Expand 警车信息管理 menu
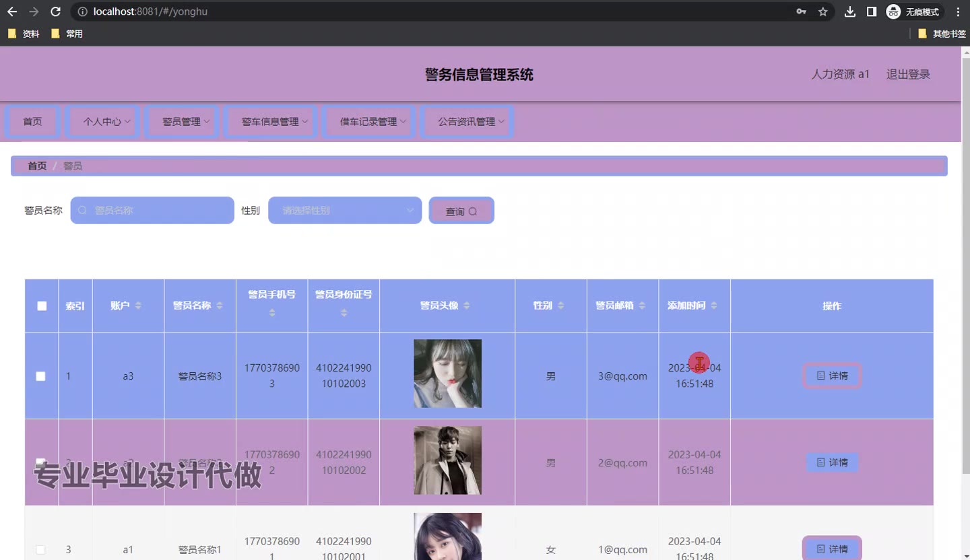970x560 pixels. (270, 122)
